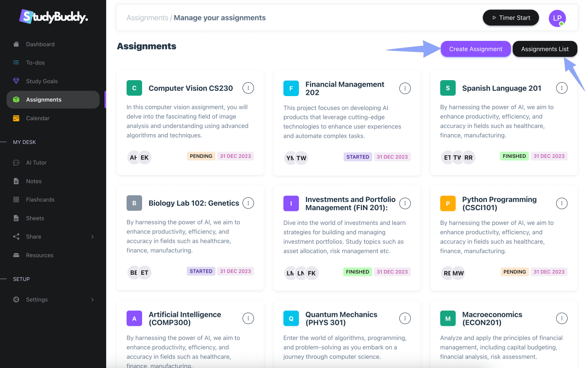588x368 pixels.
Task: Start the timer
Action: coord(511,18)
